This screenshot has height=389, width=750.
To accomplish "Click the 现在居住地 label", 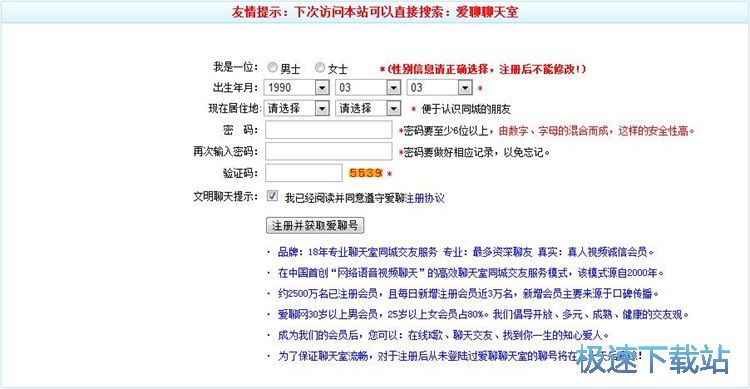I will pyautogui.click(x=234, y=108).
